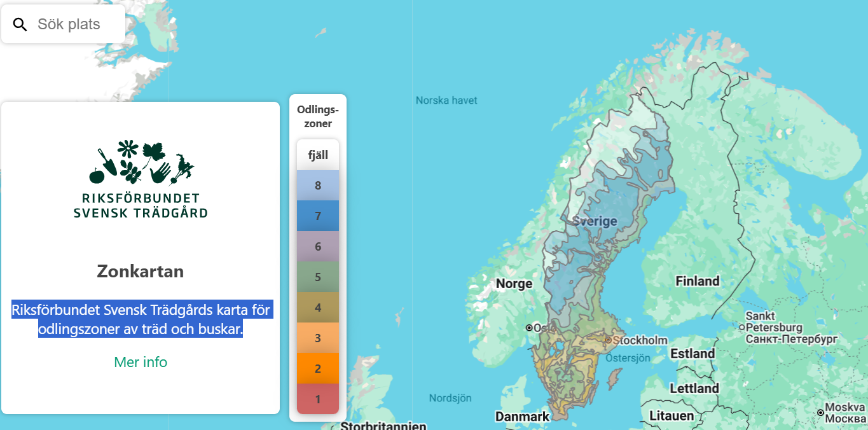868x430 pixels.
Task: Pick zone 6 in the legend
Action: (318, 246)
